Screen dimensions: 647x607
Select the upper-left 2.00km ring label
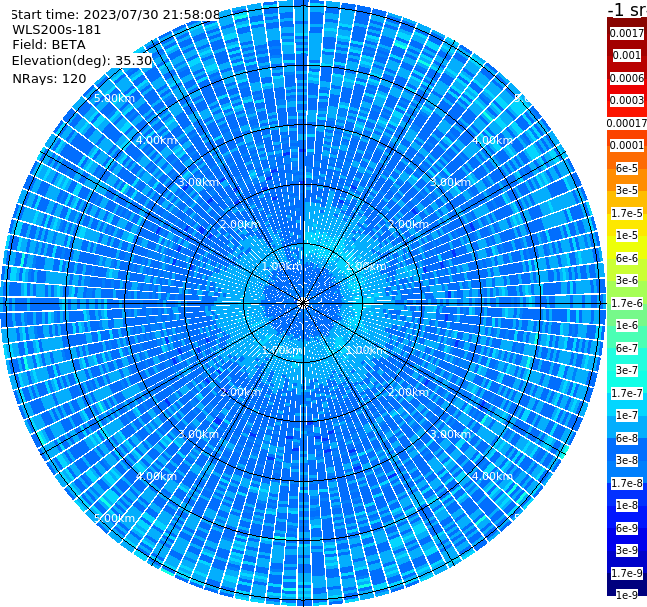[241, 224]
